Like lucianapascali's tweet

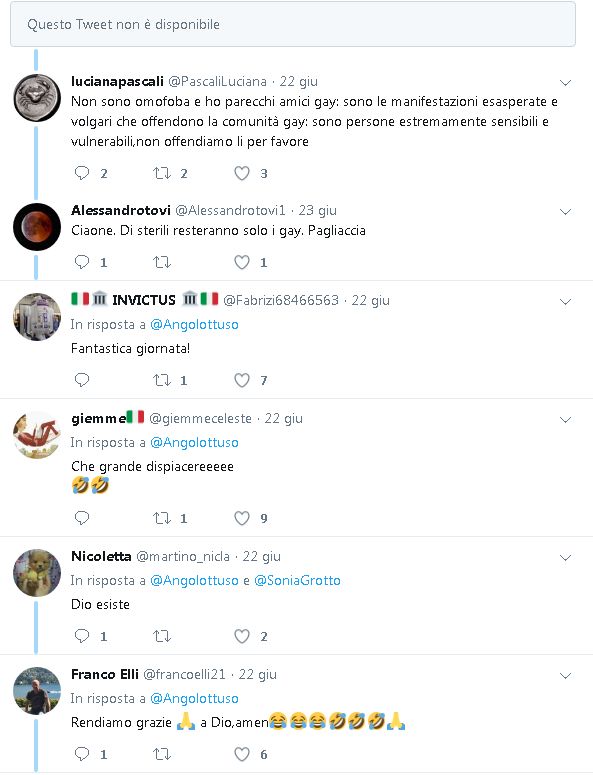point(242,173)
